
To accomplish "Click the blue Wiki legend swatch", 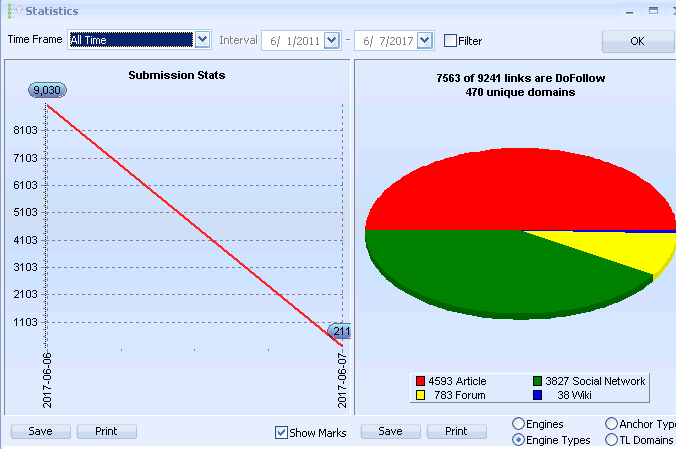I will tap(537, 395).
